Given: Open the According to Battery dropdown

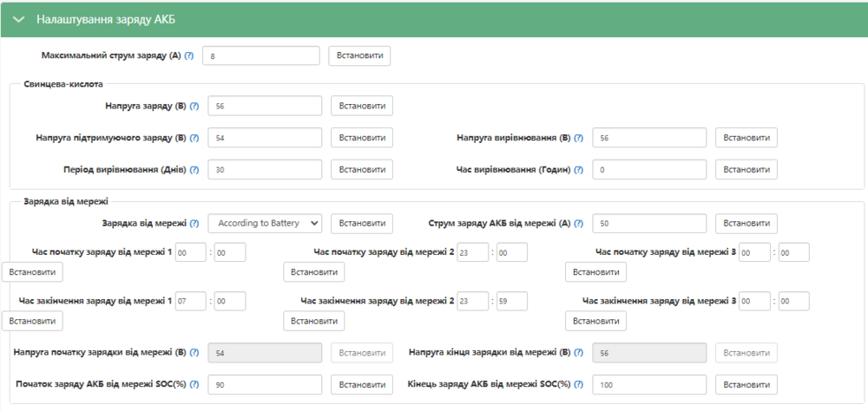Looking at the screenshot, I should tap(265, 224).
